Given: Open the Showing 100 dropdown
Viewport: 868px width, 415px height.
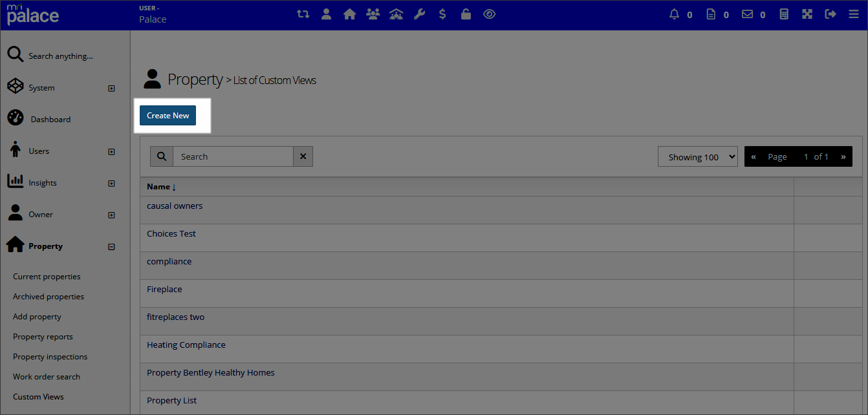Looking at the screenshot, I should click(x=698, y=156).
